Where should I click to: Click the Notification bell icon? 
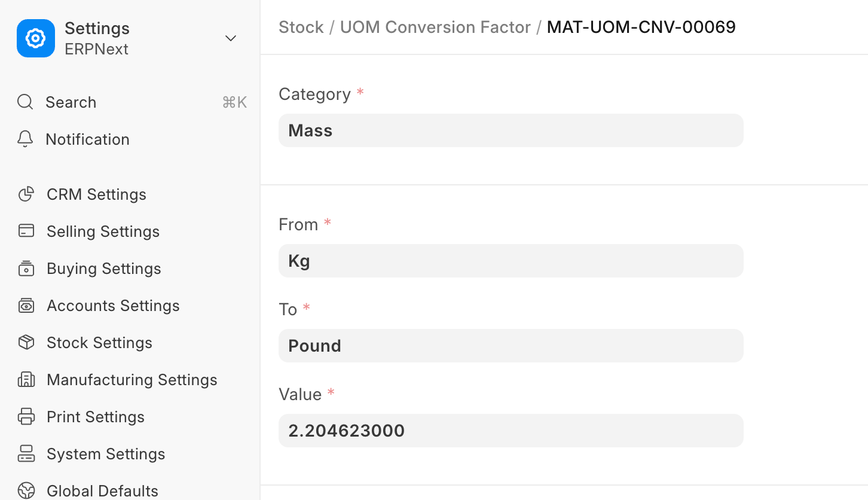pos(25,139)
